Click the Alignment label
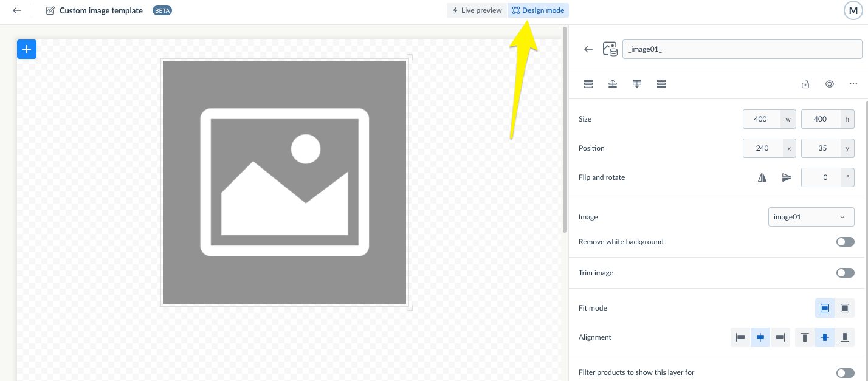868x381 pixels. (595, 337)
